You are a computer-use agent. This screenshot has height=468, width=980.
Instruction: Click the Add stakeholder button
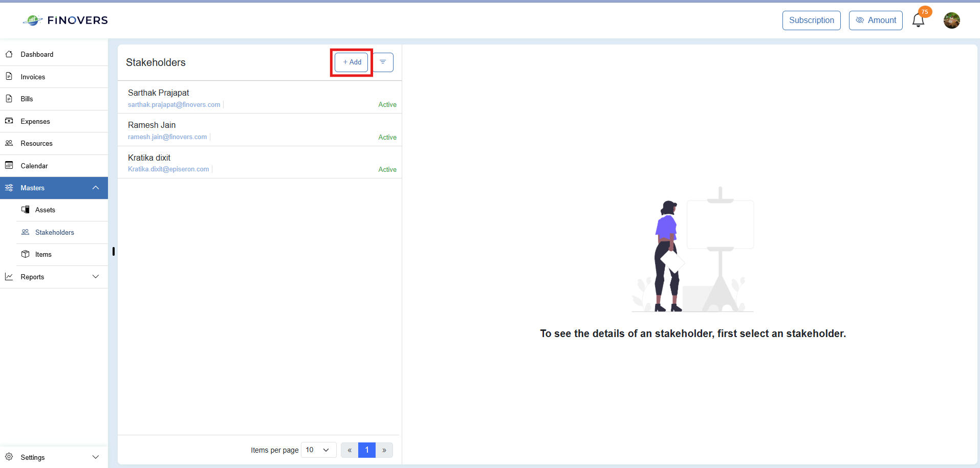tap(352, 62)
